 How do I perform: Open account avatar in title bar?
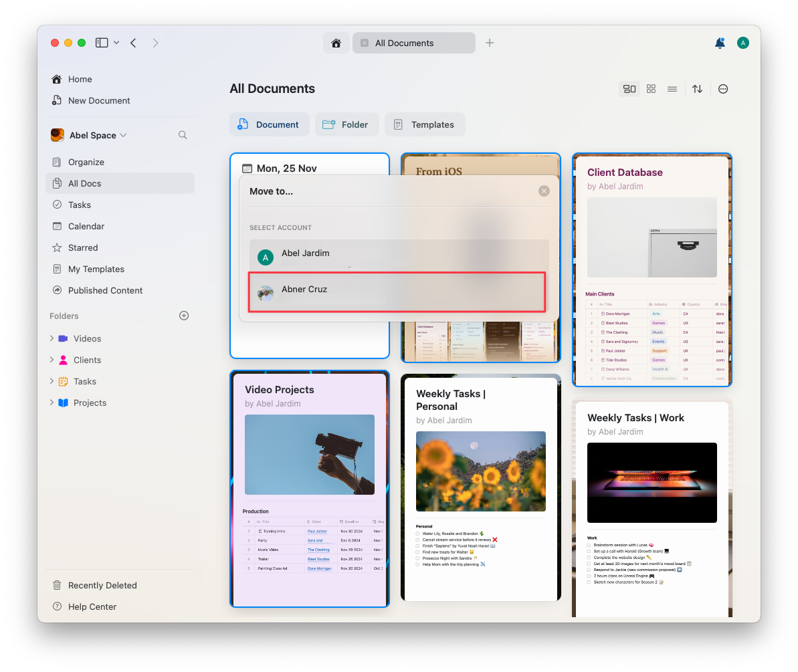743,43
